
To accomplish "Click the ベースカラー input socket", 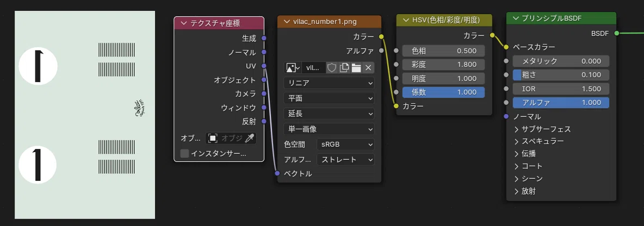I will pyautogui.click(x=506, y=47).
